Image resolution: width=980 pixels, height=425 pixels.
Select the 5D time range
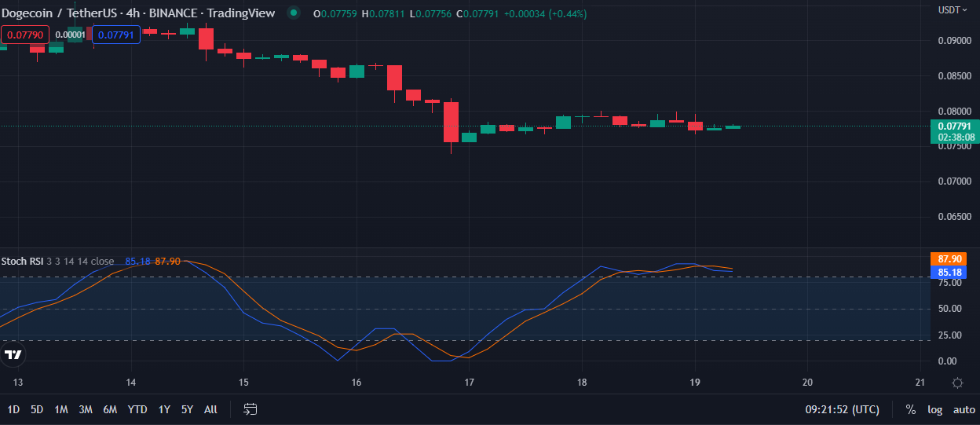pyautogui.click(x=37, y=409)
